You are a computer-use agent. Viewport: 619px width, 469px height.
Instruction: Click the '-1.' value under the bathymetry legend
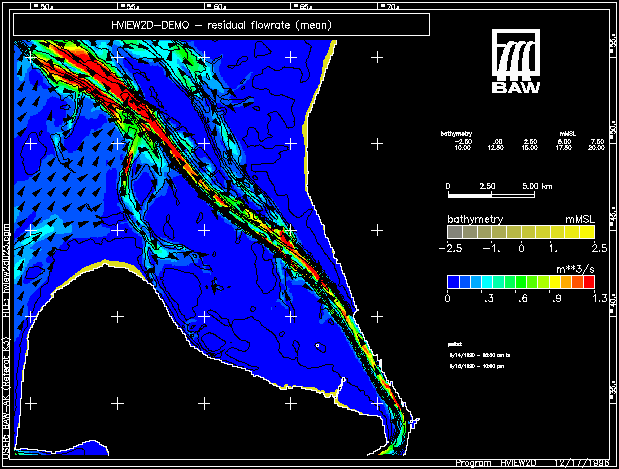coord(492,248)
